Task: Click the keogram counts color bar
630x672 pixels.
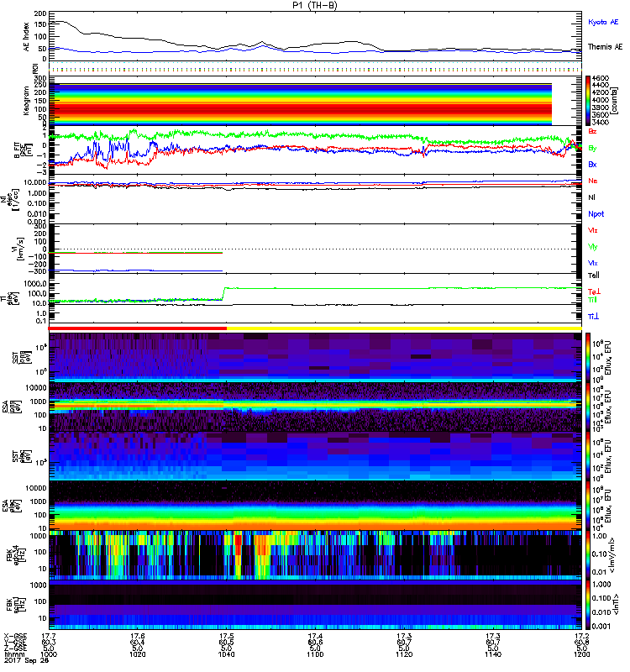Action: [x=590, y=101]
